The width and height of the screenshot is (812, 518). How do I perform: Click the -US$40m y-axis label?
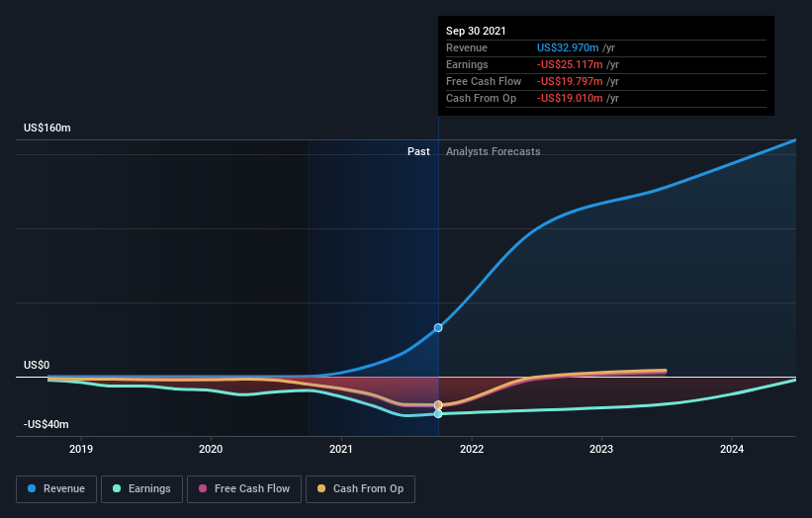pos(46,424)
